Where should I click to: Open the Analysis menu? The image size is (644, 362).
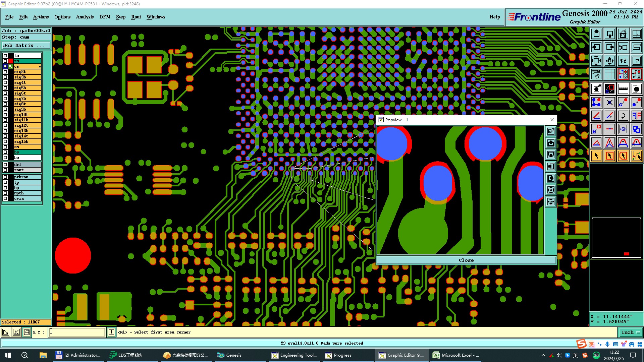tap(85, 17)
